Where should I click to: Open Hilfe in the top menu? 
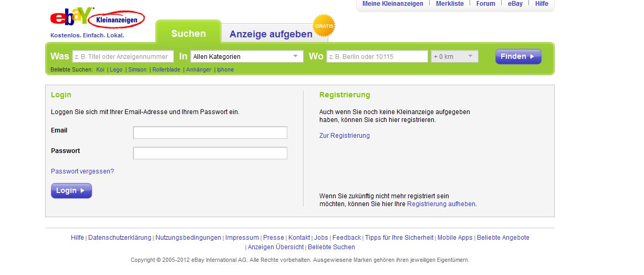pyautogui.click(x=542, y=4)
